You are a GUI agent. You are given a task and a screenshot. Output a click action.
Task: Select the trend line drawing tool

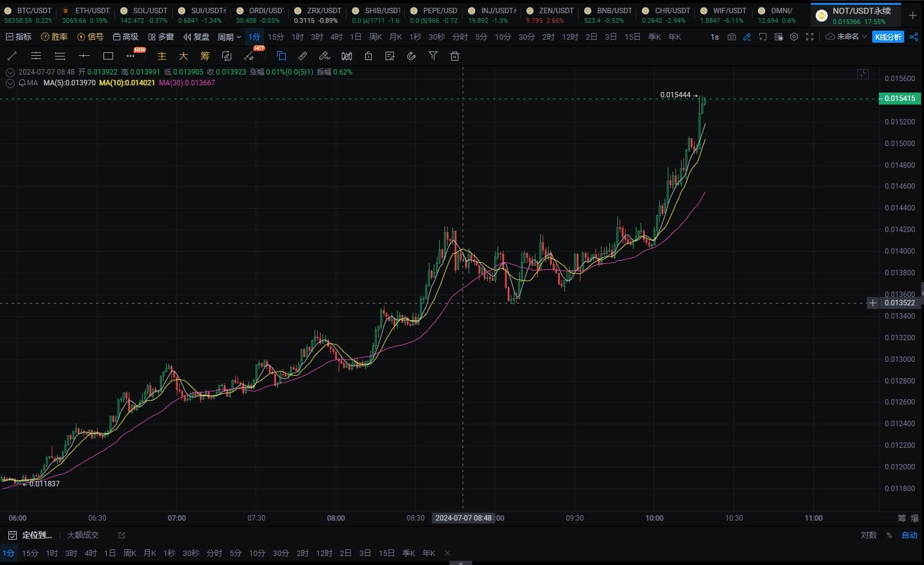point(11,56)
